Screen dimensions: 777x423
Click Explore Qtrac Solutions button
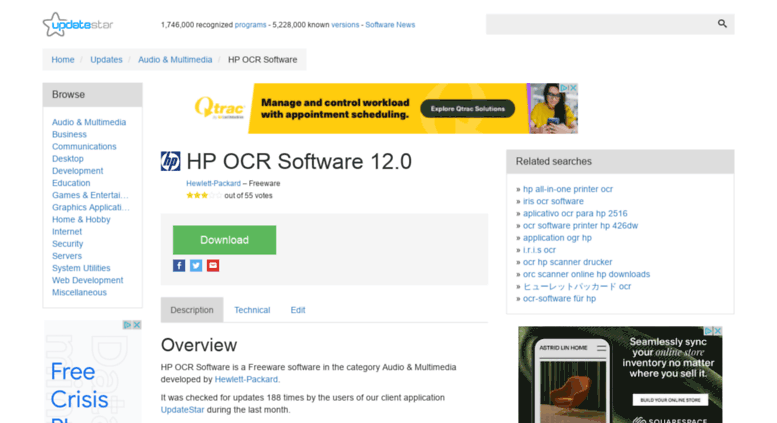click(467, 108)
